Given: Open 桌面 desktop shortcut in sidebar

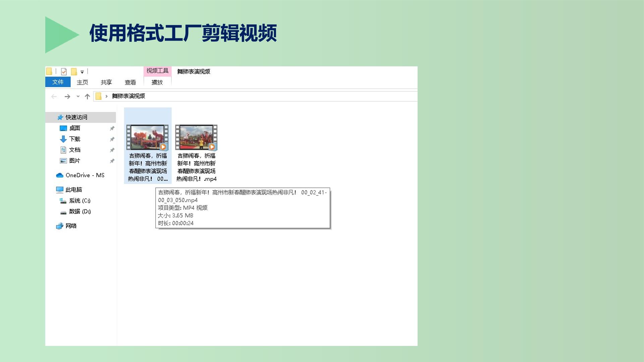Looking at the screenshot, I should pyautogui.click(x=74, y=128).
